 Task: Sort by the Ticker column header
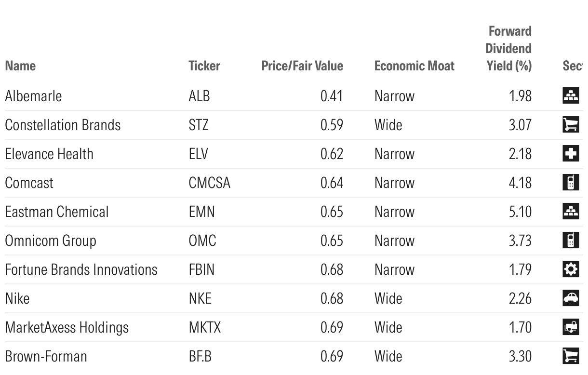[x=204, y=66]
